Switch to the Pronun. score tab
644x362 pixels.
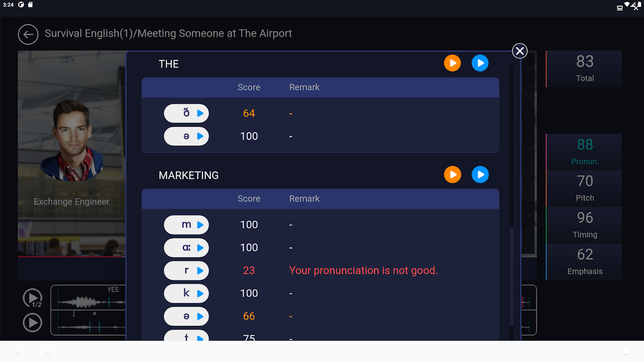click(x=584, y=152)
